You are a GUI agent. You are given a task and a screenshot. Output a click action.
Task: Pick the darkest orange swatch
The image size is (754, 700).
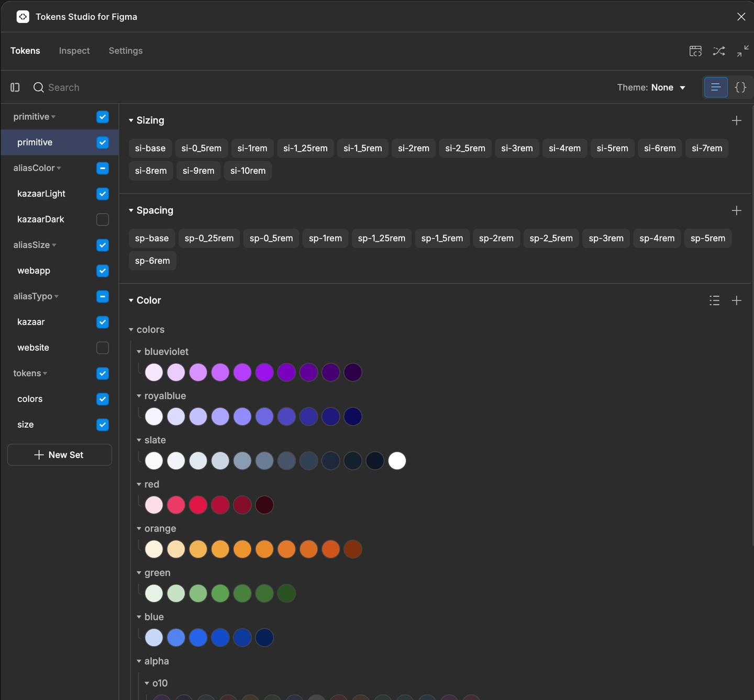point(353,549)
